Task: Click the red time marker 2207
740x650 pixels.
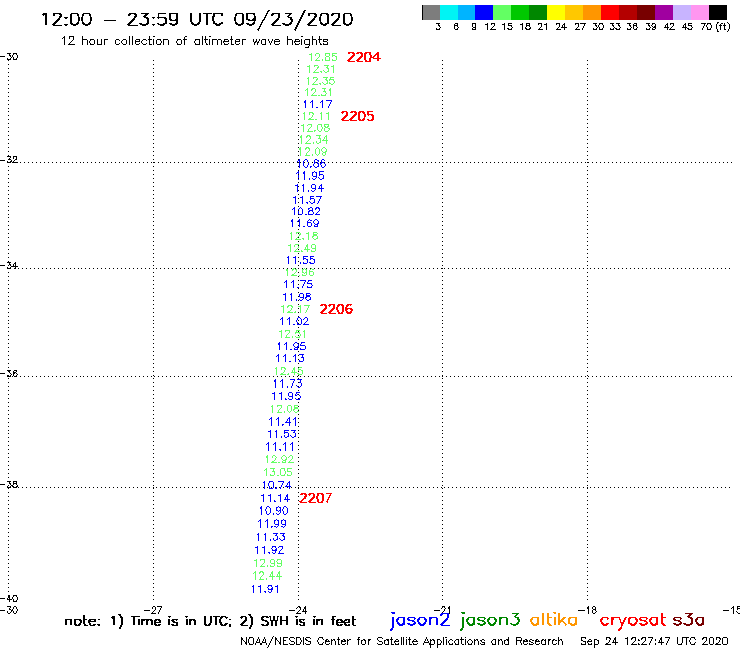Action: [x=315, y=498]
